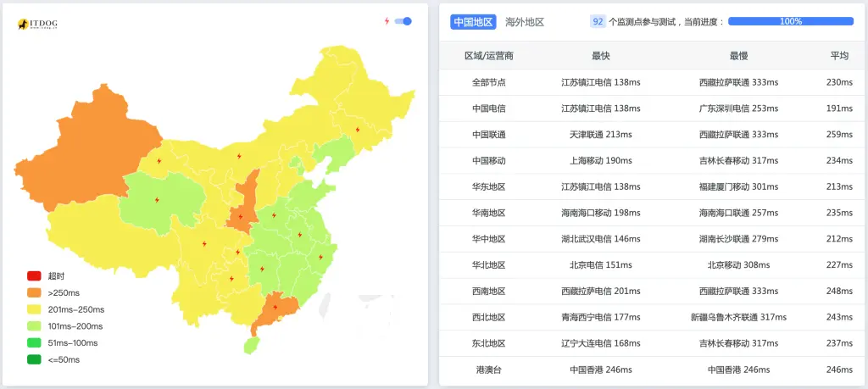Click the ITDOG logo
The height and width of the screenshot is (389, 868).
38,25
